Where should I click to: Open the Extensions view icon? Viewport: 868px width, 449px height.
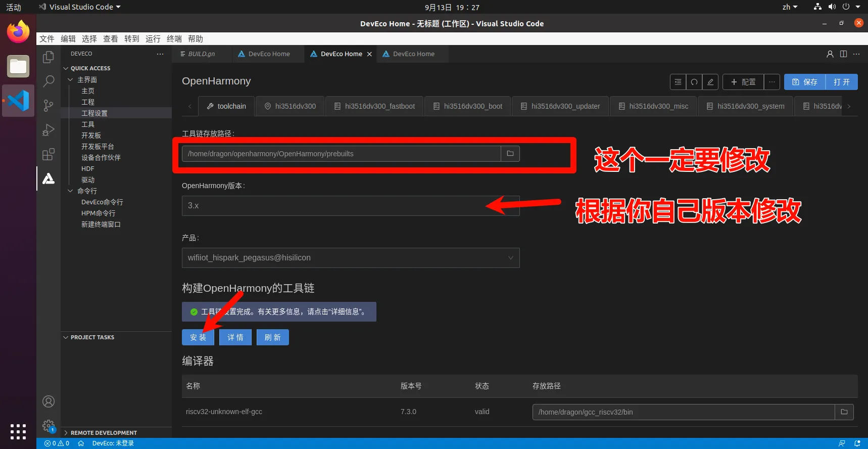[49, 154]
